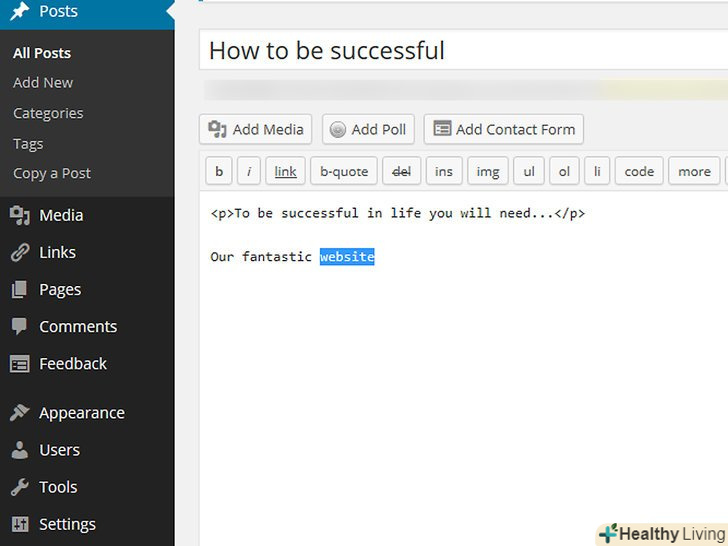This screenshot has height=546, width=728.
Task: Click the Add Poll button label
Action: click(x=378, y=130)
